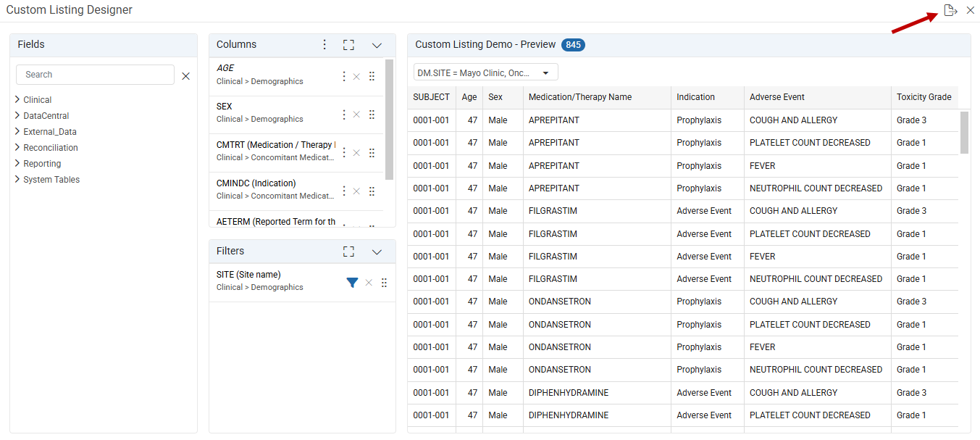Maximize the Columns panel
The width and height of the screenshot is (980, 440).
tap(348, 45)
